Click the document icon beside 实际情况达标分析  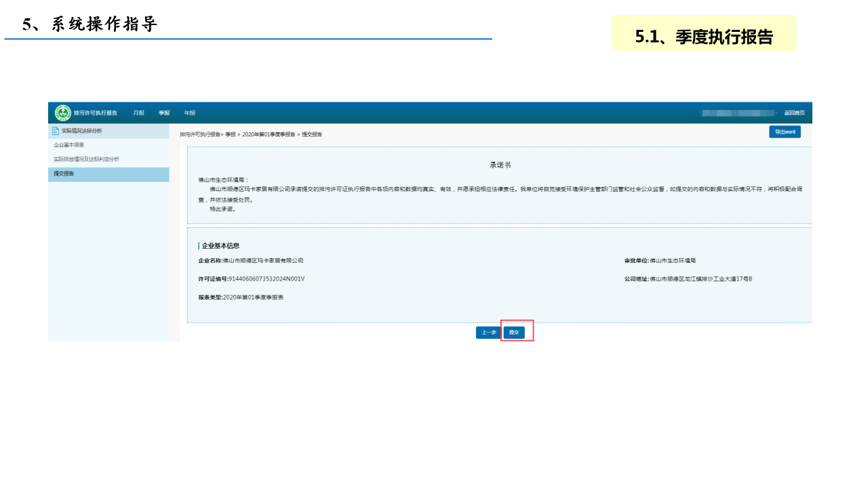pos(56,131)
